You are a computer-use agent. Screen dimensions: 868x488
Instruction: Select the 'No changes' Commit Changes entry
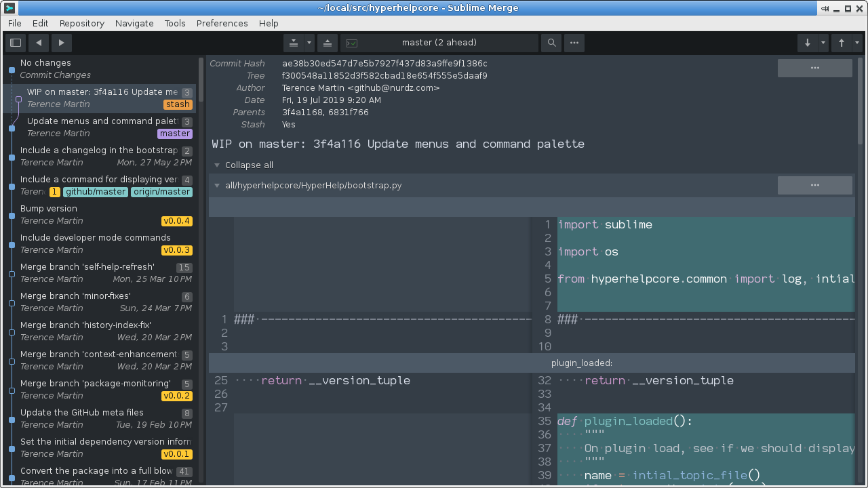pyautogui.click(x=100, y=69)
